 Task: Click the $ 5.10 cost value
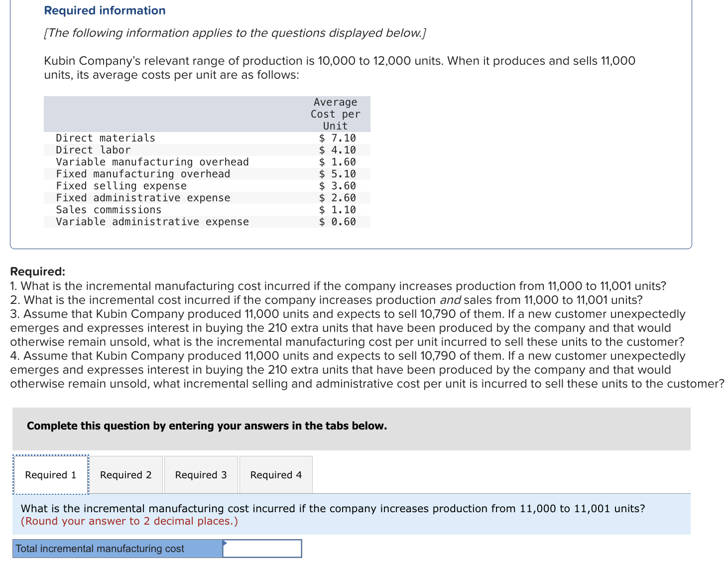pos(338,174)
